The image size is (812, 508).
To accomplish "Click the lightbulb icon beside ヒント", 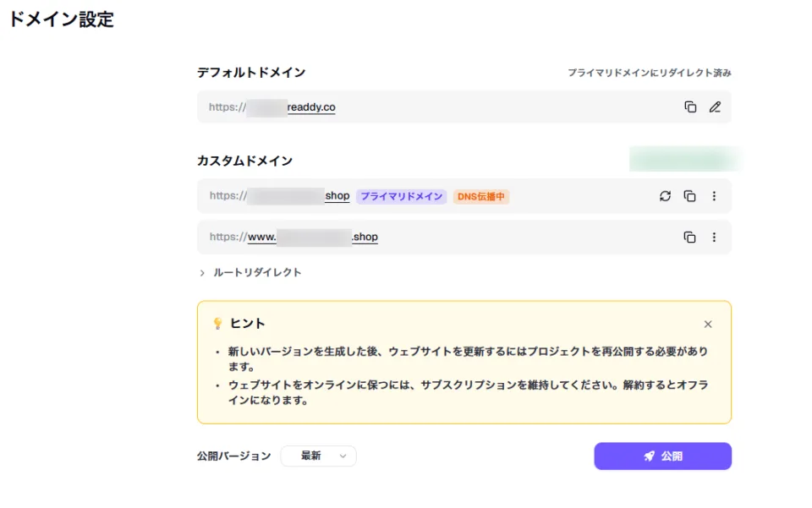I will 217,324.
